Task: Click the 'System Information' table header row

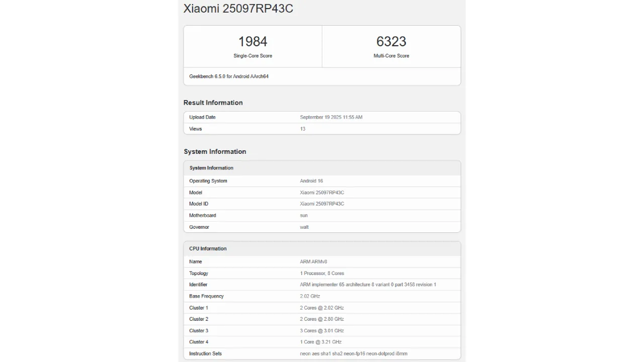Action: tap(322, 168)
